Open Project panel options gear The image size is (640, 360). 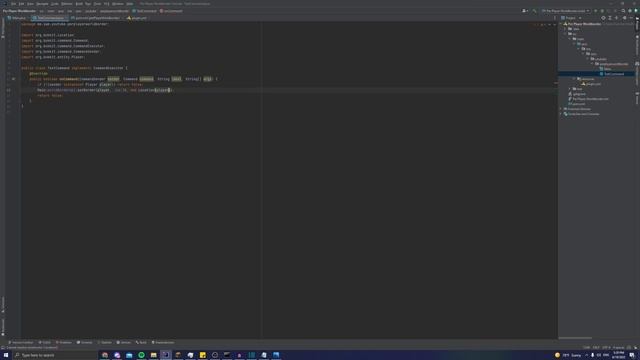[624, 18]
